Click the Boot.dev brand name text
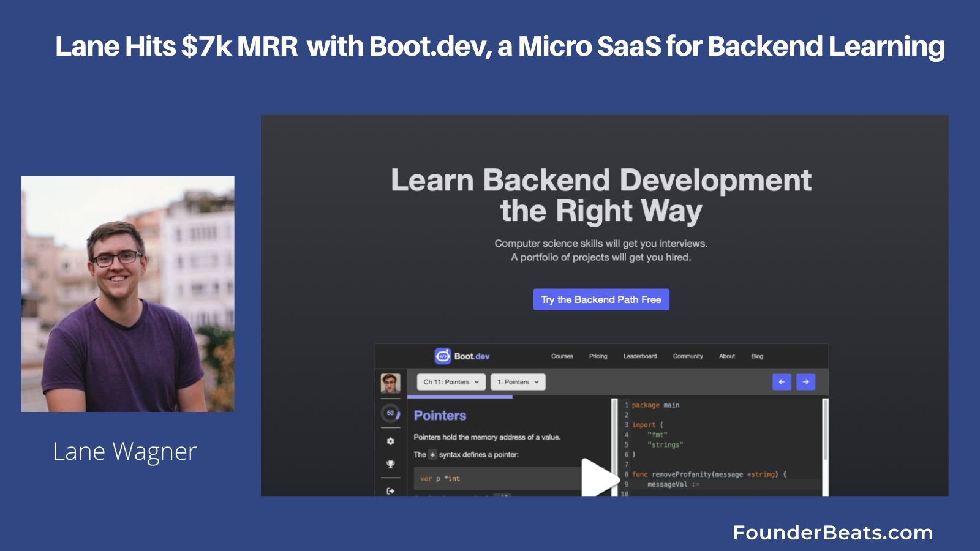The height and width of the screenshot is (551, 980). (472, 356)
